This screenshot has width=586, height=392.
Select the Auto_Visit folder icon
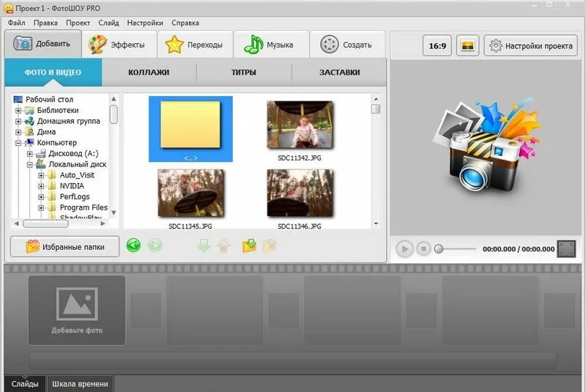[52, 175]
